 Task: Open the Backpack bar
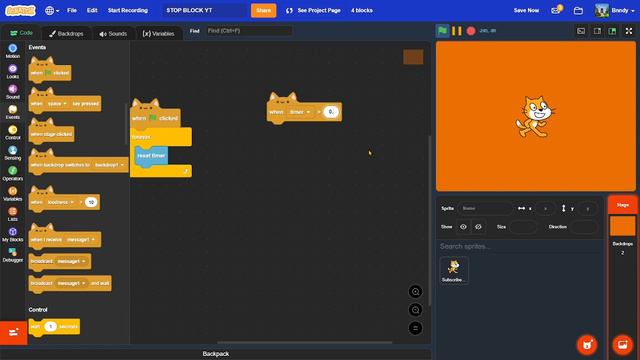216,354
